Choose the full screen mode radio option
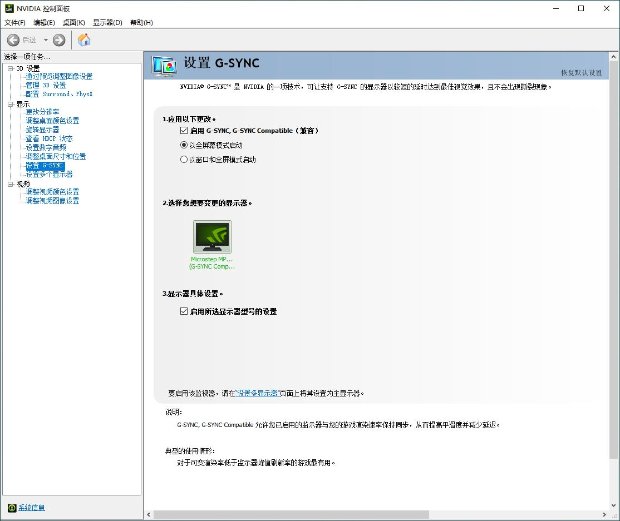The height and width of the screenshot is (521, 620). coord(183,145)
